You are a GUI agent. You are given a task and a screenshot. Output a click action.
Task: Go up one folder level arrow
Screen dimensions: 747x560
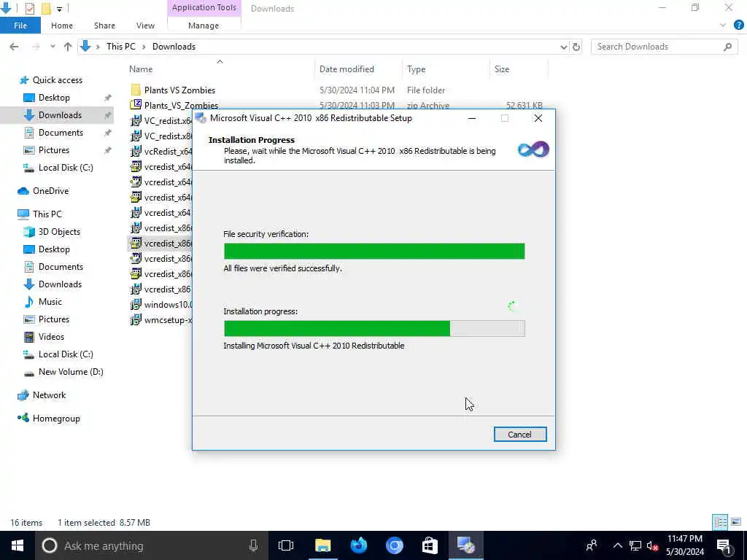coord(68,47)
